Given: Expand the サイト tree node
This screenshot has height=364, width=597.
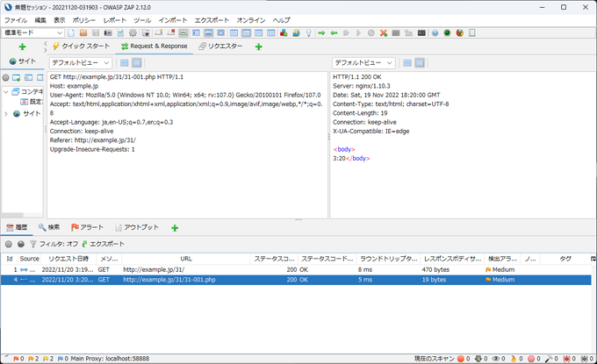Looking at the screenshot, I should pyautogui.click(x=6, y=113).
